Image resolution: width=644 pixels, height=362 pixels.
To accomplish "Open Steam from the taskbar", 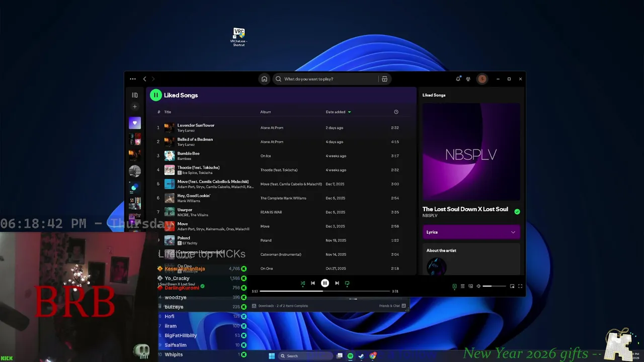I will coord(361,356).
